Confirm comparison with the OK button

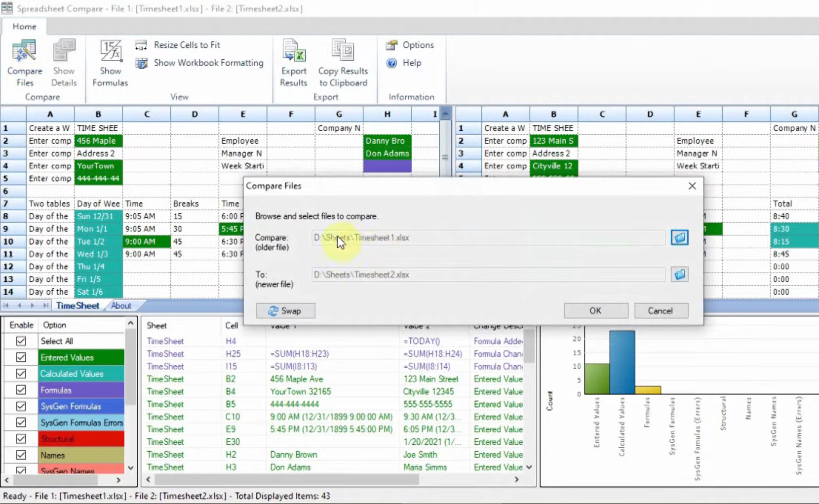(x=596, y=310)
